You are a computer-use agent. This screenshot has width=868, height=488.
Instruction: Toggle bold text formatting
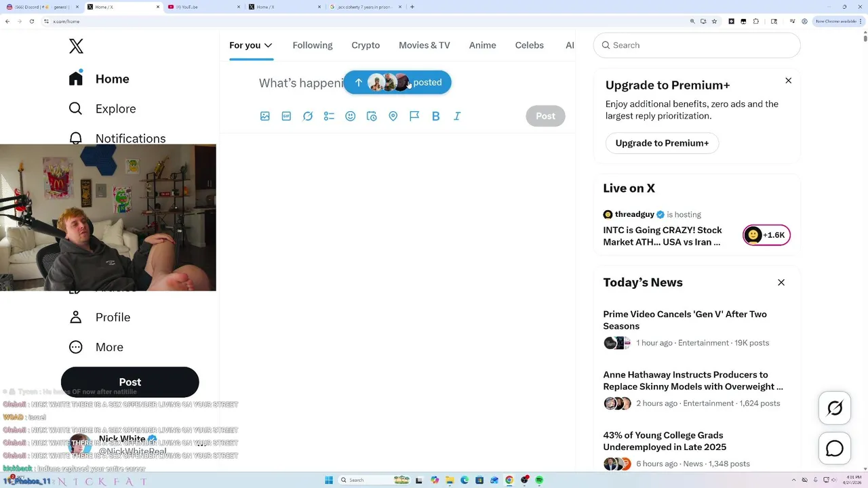(436, 116)
